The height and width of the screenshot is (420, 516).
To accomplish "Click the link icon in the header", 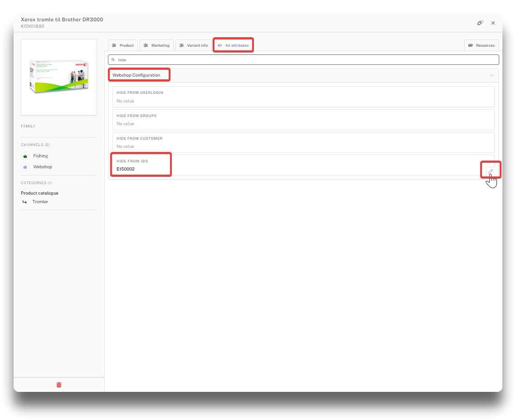I will tap(480, 23).
